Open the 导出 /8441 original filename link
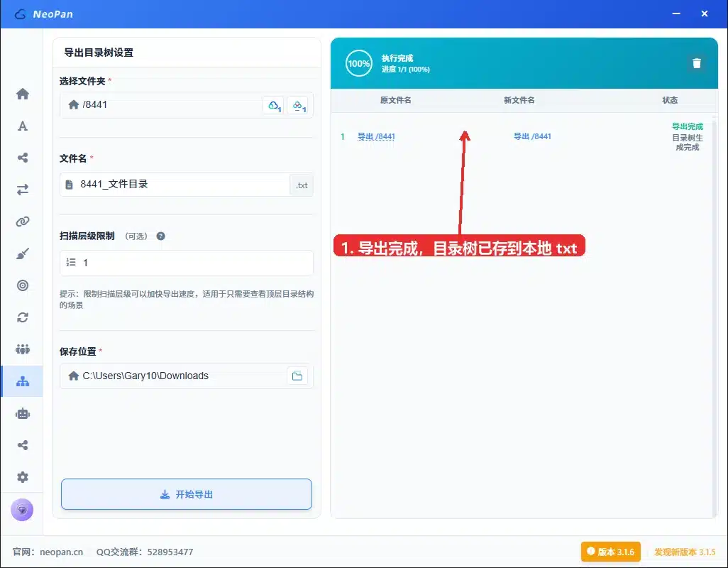Viewport: 728px width, 568px height. point(376,136)
